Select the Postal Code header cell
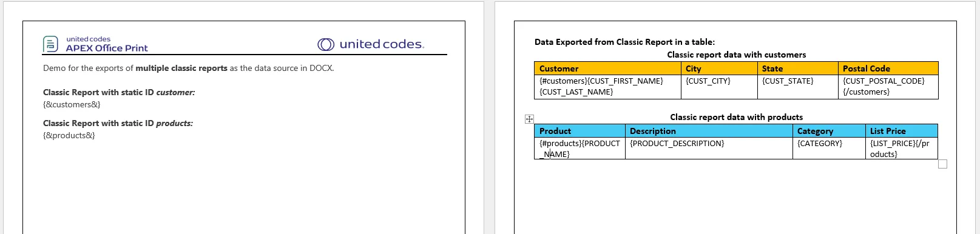The image size is (980, 234). [888, 69]
